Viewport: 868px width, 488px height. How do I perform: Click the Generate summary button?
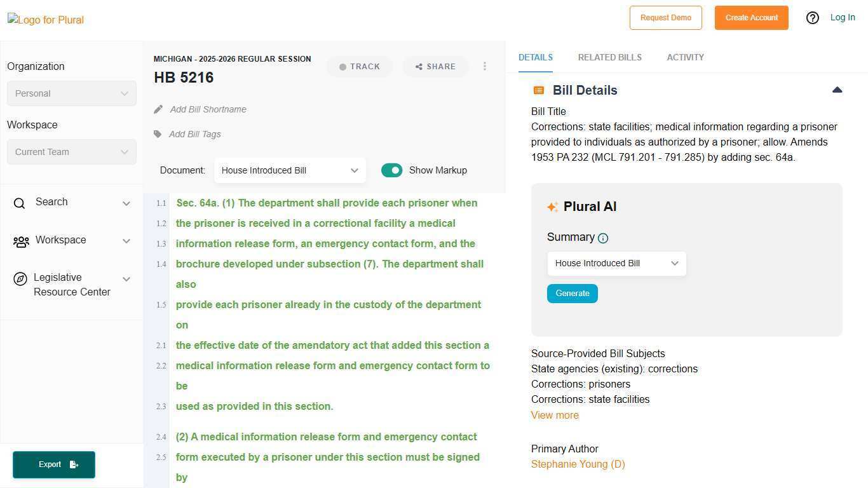click(x=572, y=294)
